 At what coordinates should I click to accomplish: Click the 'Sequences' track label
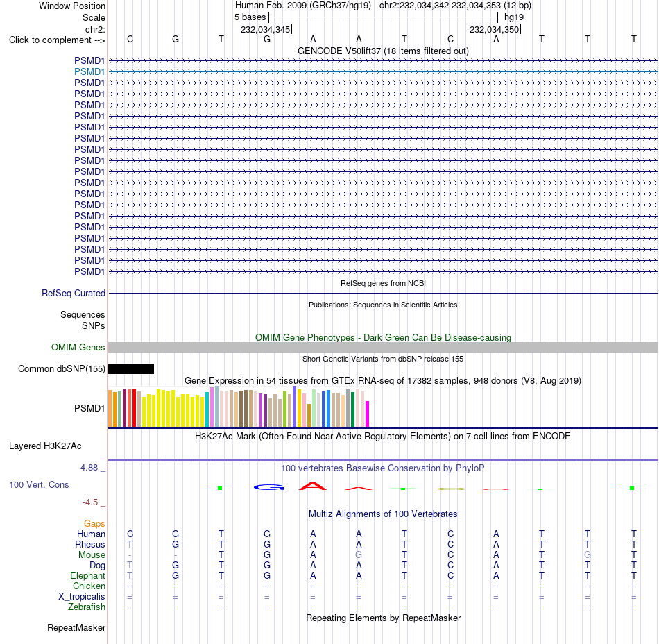pyautogui.click(x=83, y=315)
